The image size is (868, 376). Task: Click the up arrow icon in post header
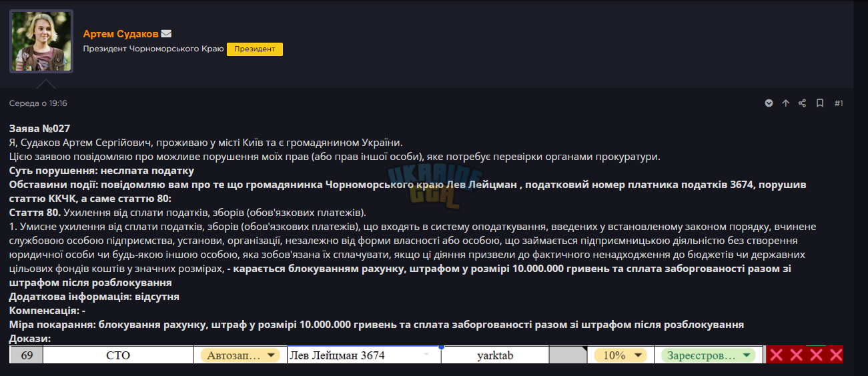785,103
